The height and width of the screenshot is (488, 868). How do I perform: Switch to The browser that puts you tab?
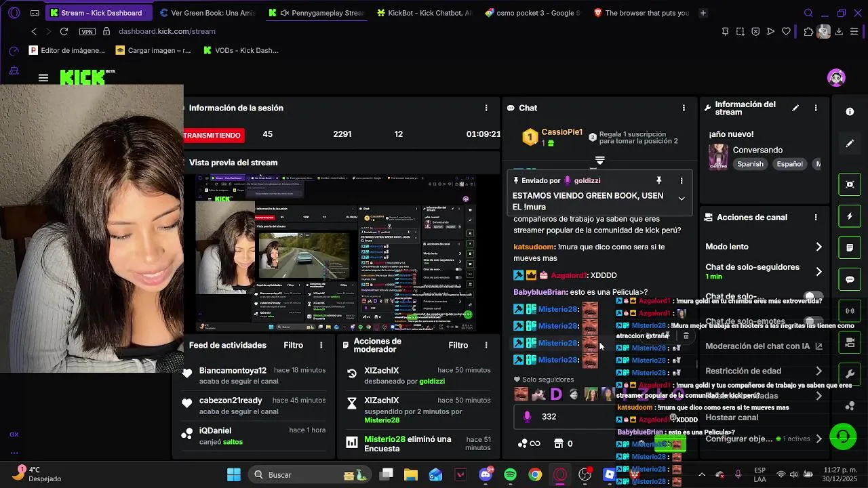coord(641,13)
